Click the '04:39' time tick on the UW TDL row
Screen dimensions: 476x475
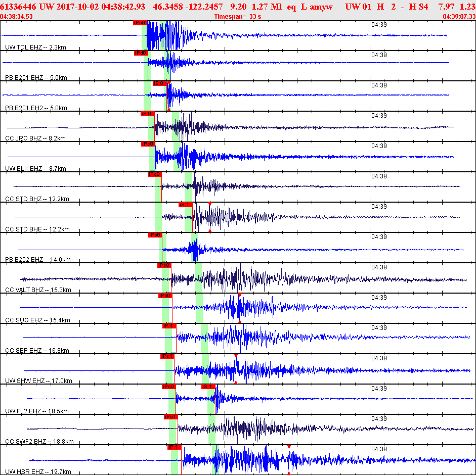pyautogui.click(x=379, y=25)
